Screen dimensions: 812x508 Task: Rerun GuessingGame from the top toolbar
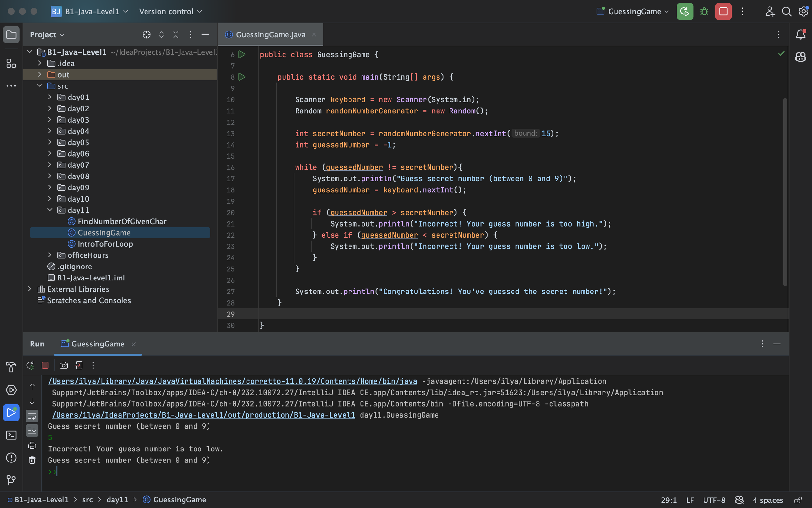coord(685,11)
